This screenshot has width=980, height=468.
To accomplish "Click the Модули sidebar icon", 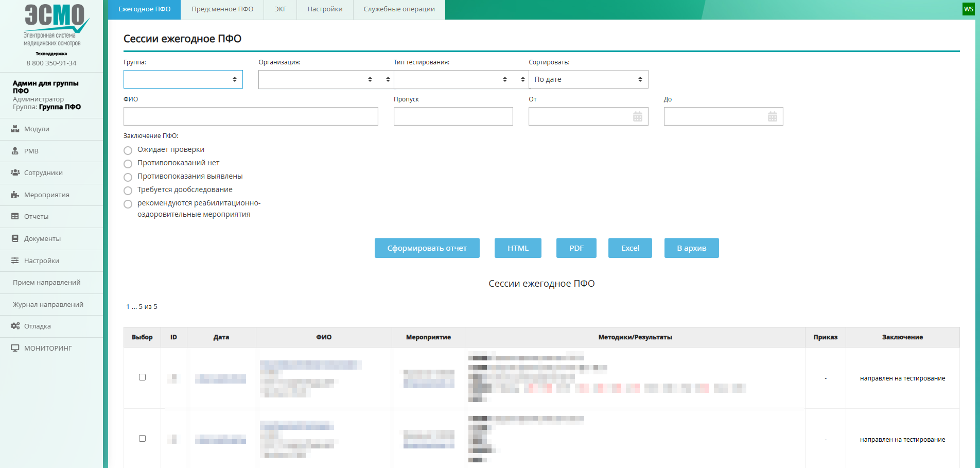I will [15, 129].
